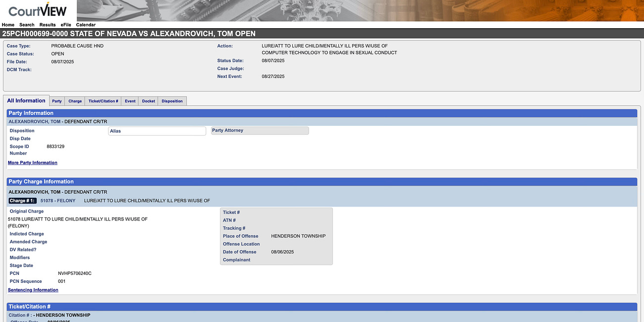This screenshot has height=322, width=644.
Task: Open the Search page
Action: pos(27,24)
